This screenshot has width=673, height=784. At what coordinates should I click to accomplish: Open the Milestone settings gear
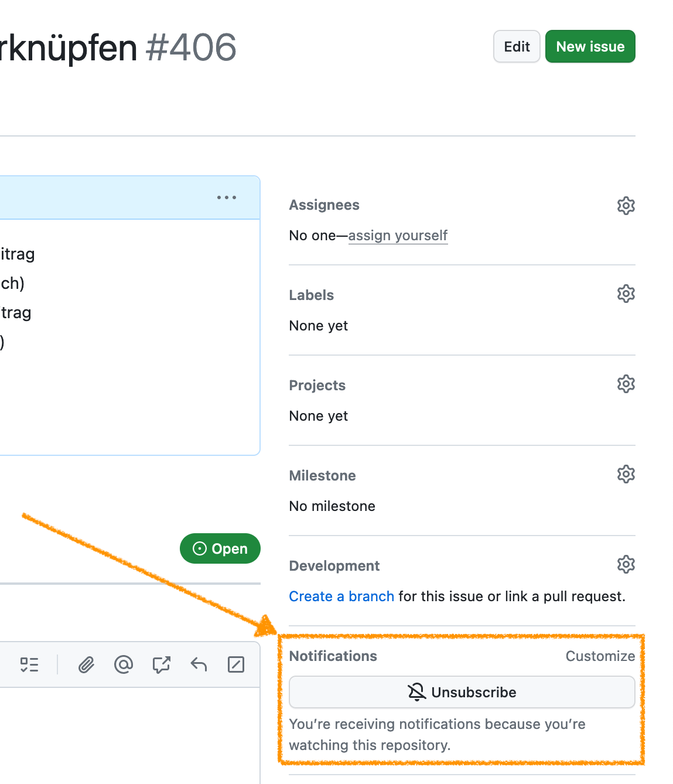tap(626, 474)
